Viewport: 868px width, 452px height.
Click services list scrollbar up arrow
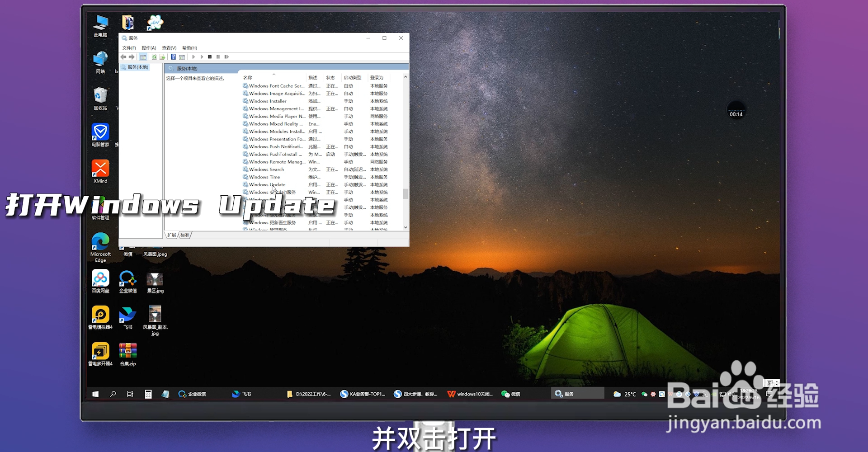pyautogui.click(x=406, y=77)
